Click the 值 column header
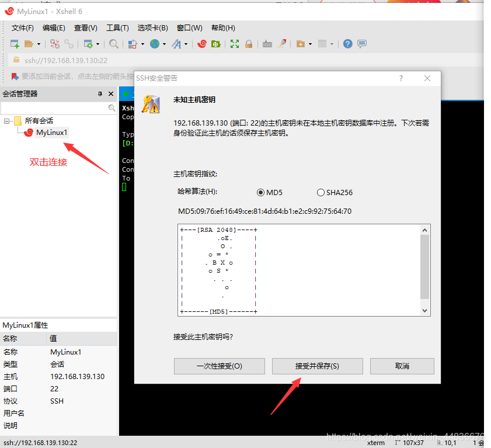491x448 pixels. point(82,338)
